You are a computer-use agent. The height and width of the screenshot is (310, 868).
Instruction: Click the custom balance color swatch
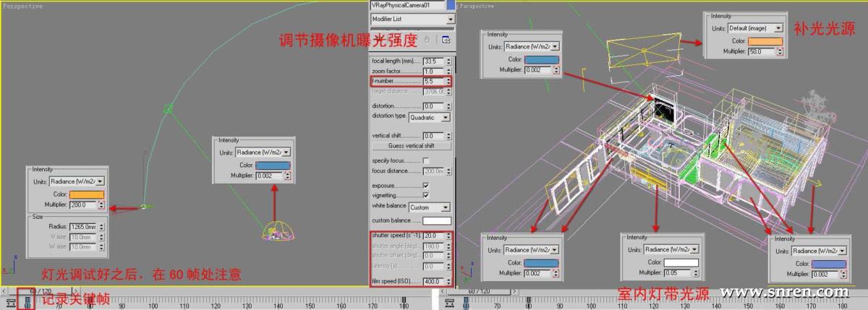pyautogui.click(x=437, y=220)
